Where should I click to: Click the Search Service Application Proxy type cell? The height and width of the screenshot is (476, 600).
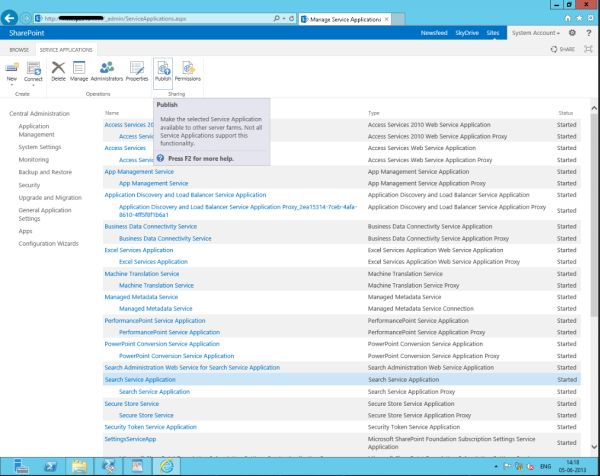[x=411, y=391]
